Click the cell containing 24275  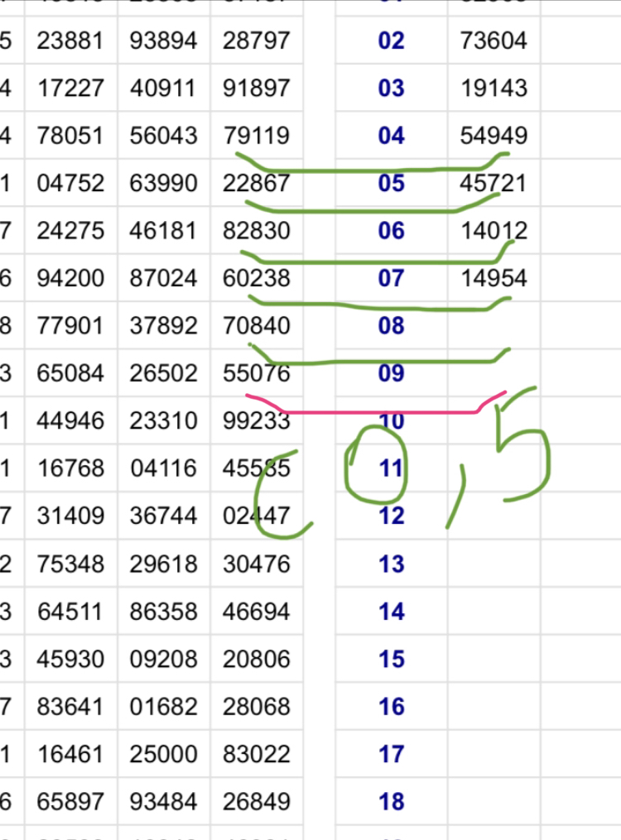[x=70, y=231]
